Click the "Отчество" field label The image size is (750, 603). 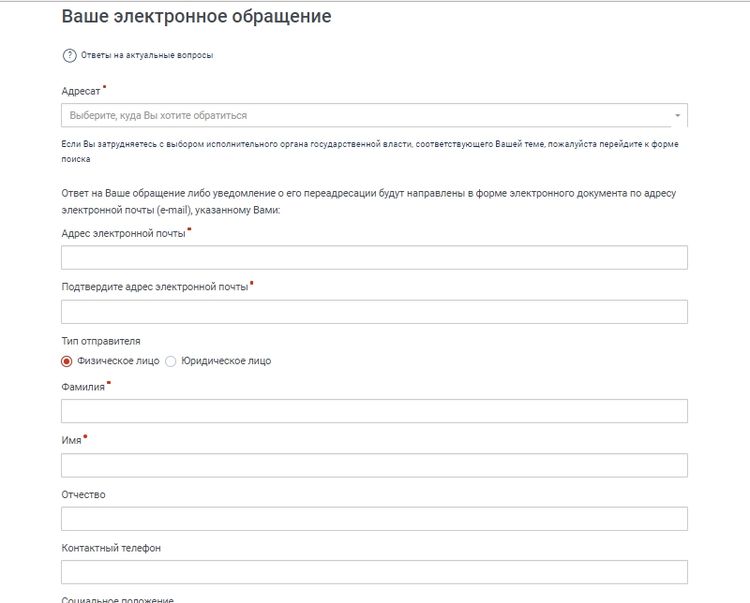(83, 494)
